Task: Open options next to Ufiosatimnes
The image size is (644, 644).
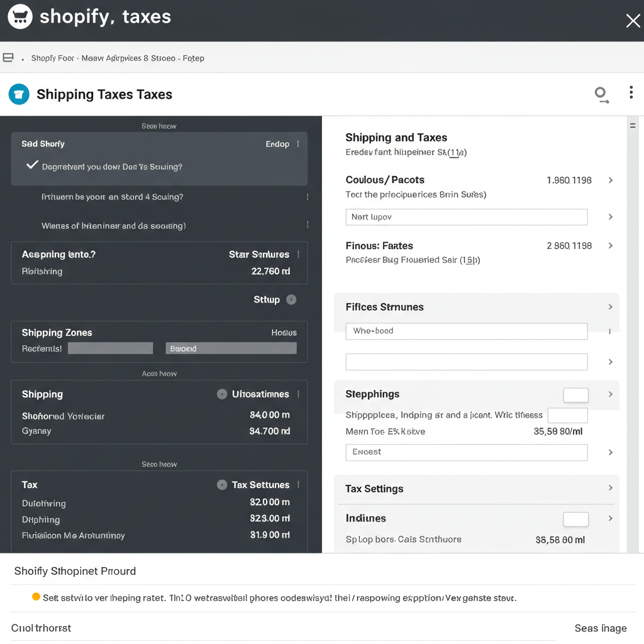Action: tap(298, 394)
